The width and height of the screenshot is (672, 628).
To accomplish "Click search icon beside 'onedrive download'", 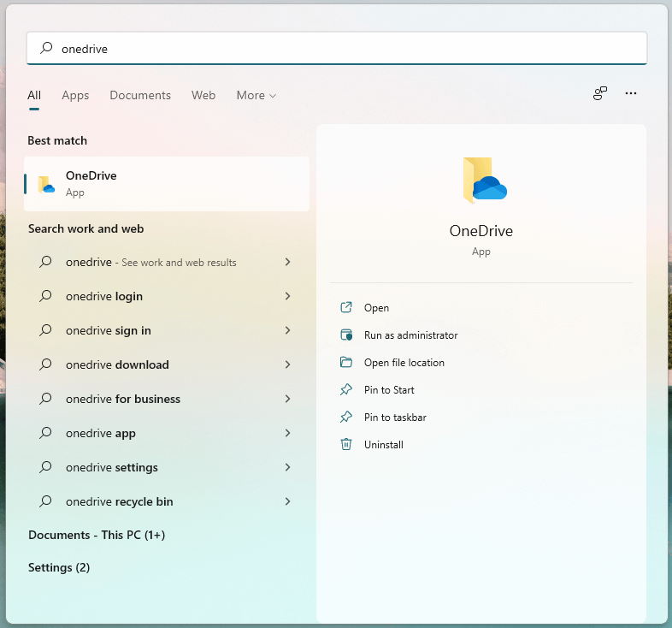I will click(x=45, y=364).
